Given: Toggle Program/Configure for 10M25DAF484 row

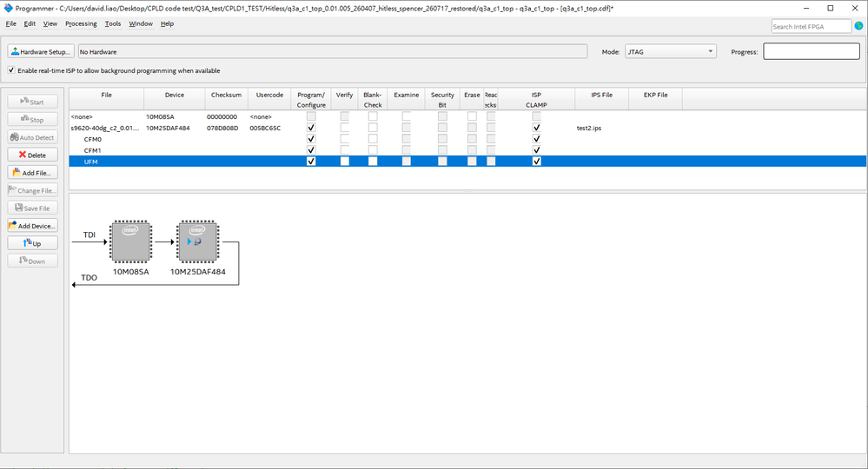Looking at the screenshot, I should 311,128.
